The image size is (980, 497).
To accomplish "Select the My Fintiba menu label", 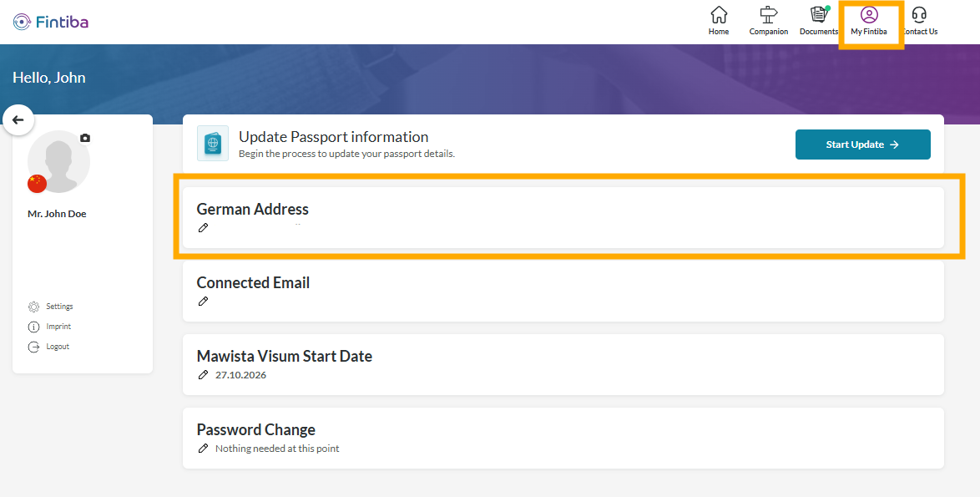I will (869, 31).
